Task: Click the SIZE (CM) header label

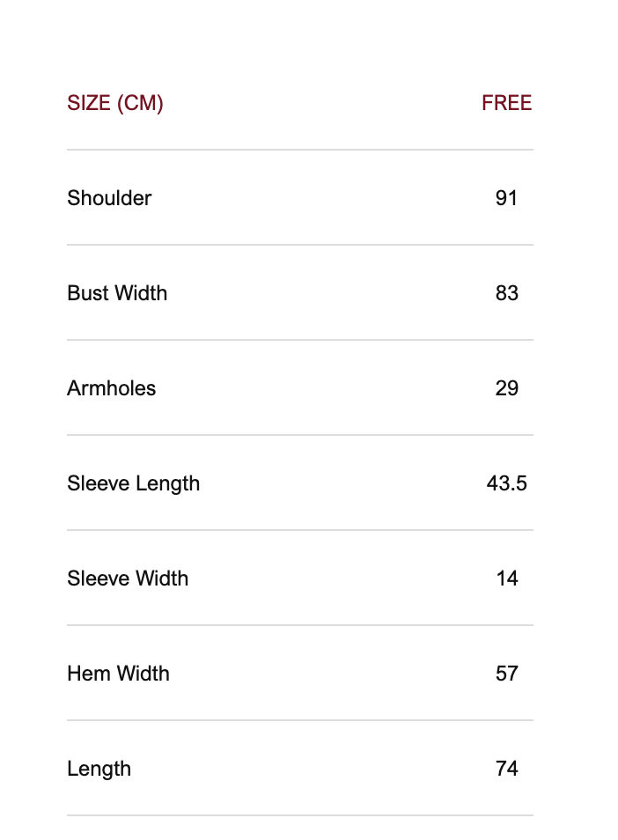Action: tap(115, 103)
